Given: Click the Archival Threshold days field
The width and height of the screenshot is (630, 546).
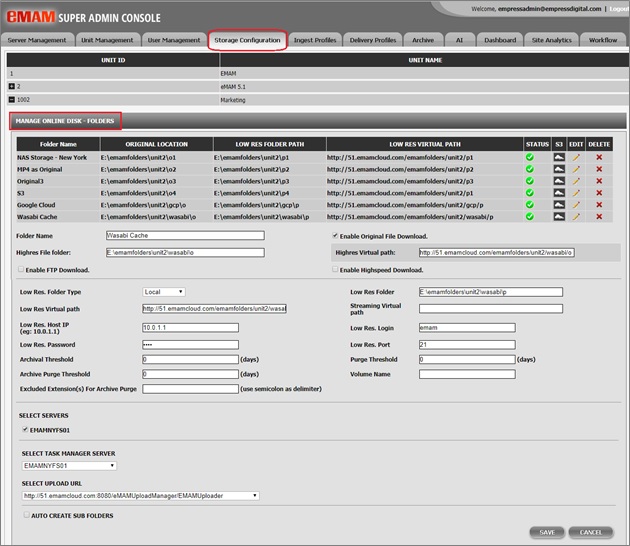Looking at the screenshot, I should pos(190,359).
